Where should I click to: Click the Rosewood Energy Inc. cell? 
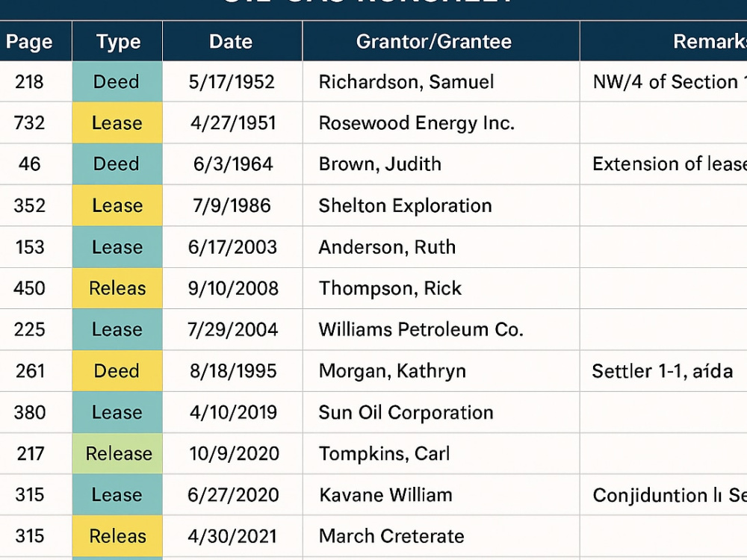pos(441,123)
